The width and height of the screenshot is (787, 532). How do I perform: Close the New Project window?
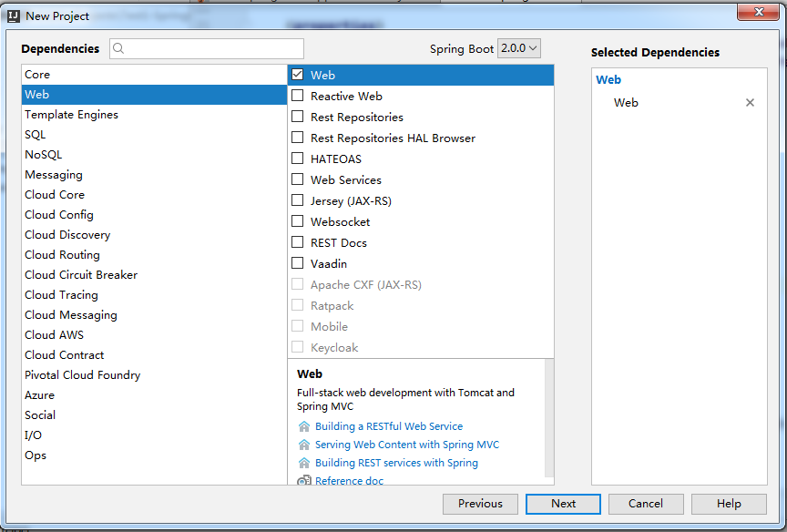(x=759, y=12)
